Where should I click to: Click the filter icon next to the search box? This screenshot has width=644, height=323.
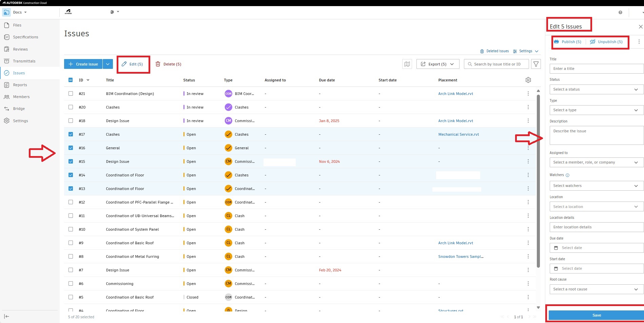coord(536,64)
